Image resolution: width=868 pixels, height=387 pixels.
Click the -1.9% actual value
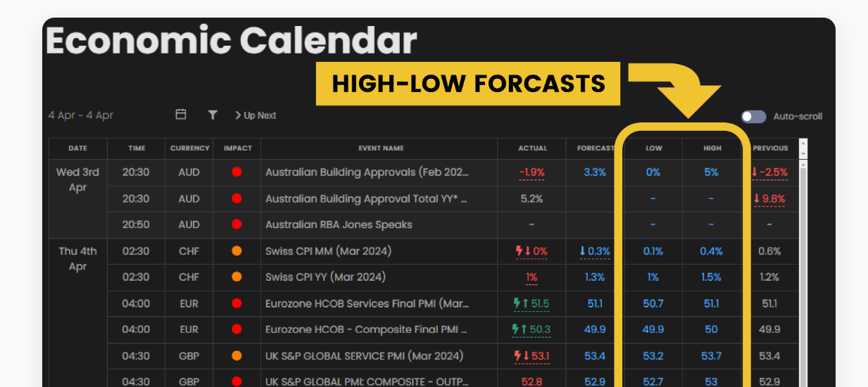[532, 172]
